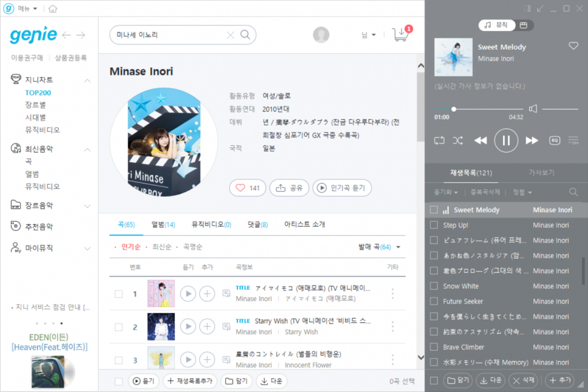This screenshot has width=588, height=392.
Task: Expand the 장르음악 section
Action: (x=87, y=206)
